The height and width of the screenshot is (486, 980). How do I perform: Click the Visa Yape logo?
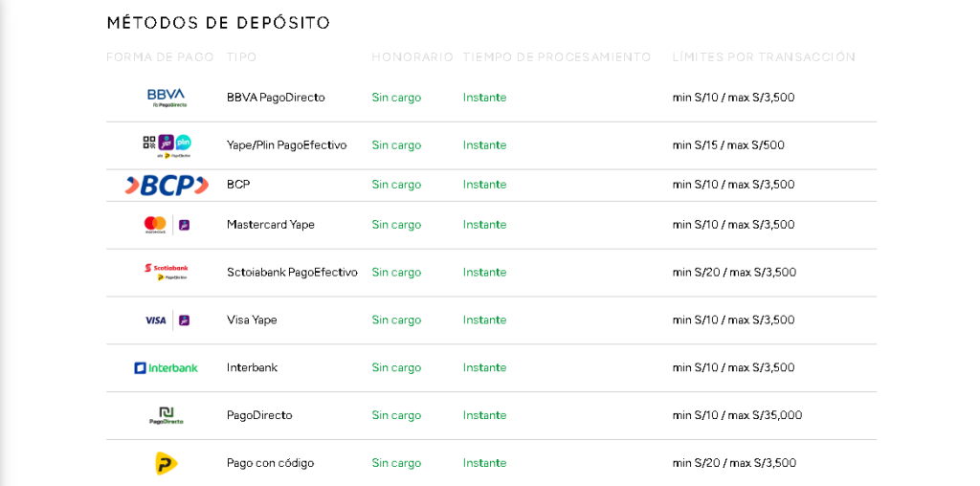click(167, 320)
